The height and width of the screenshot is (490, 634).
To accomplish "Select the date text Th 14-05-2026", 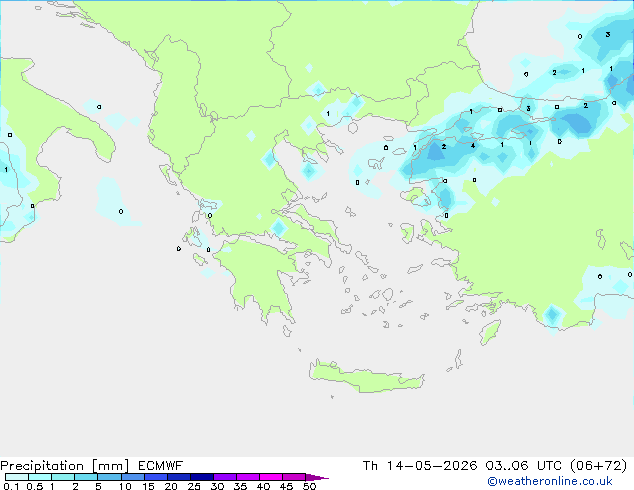I will point(420,466).
